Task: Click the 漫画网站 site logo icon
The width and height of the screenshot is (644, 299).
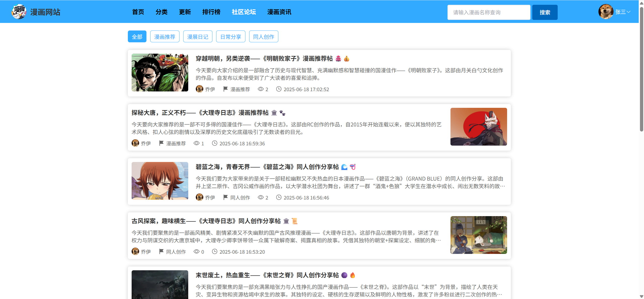Action: coord(19,12)
